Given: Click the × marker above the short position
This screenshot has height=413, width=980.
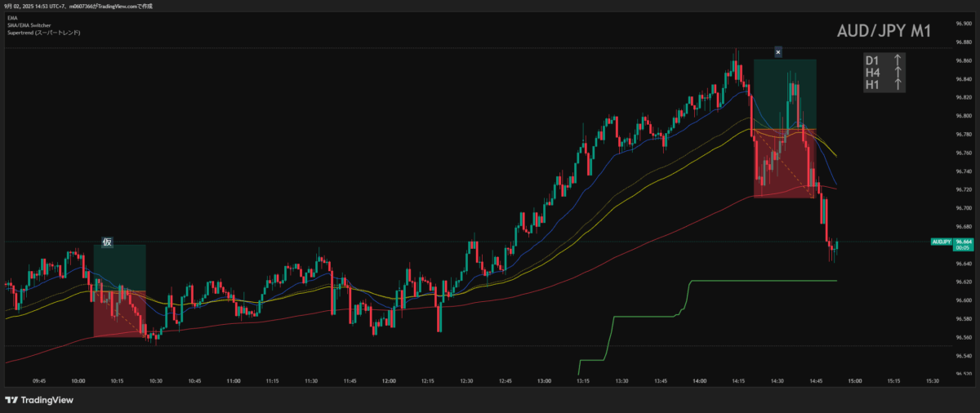Looking at the screenshot, I should (x=778, y=52).
